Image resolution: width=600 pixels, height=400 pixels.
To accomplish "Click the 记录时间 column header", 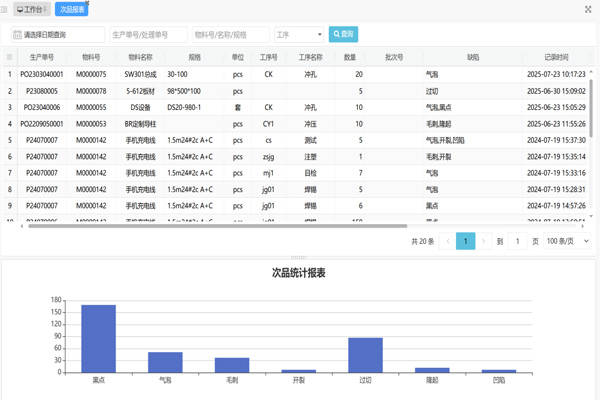I will point(556,57).
